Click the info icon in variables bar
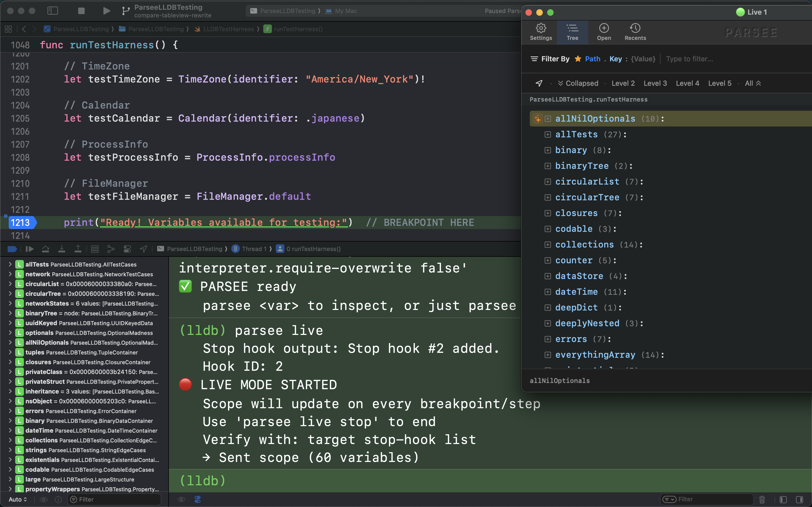 [x=58, y=499]
